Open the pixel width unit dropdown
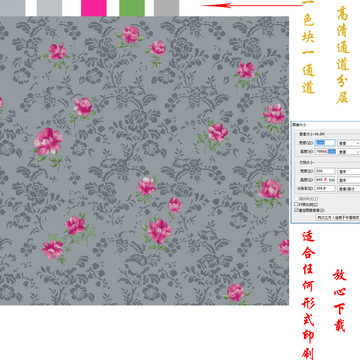The width and height of the screenshot is (360, 360). [349, 143]
